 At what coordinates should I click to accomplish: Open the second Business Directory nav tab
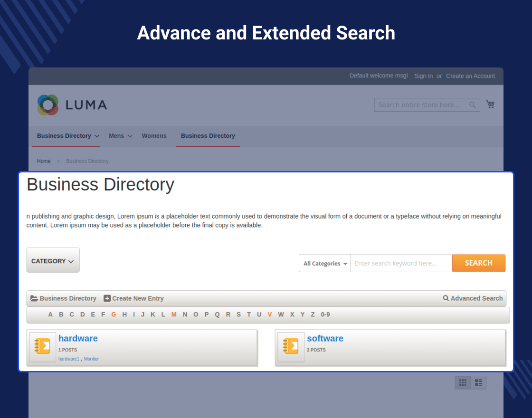tap(208, 136)
